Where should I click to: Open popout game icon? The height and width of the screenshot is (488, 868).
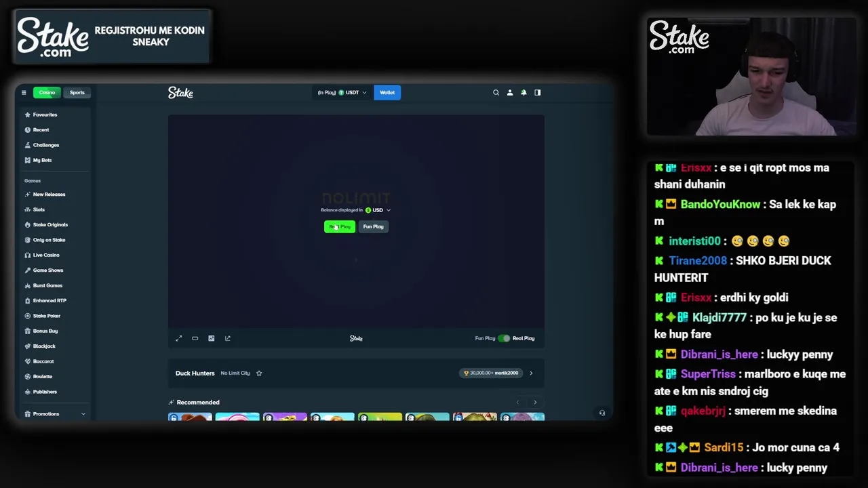[x=227, y=338]
